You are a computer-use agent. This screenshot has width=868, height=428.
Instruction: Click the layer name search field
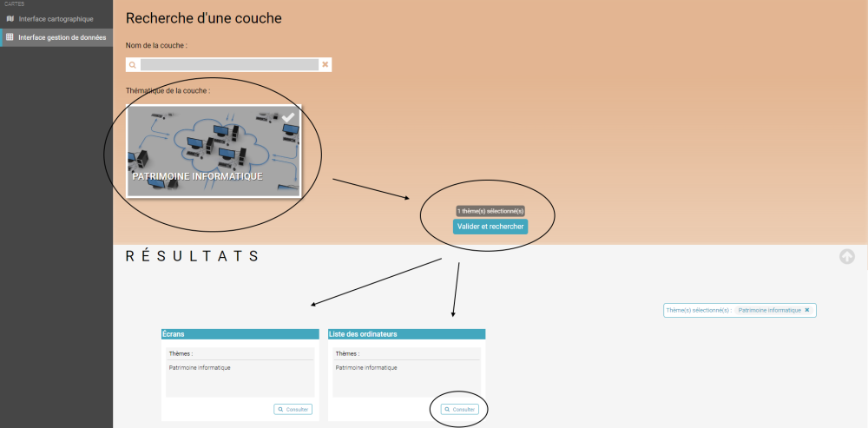228,65
